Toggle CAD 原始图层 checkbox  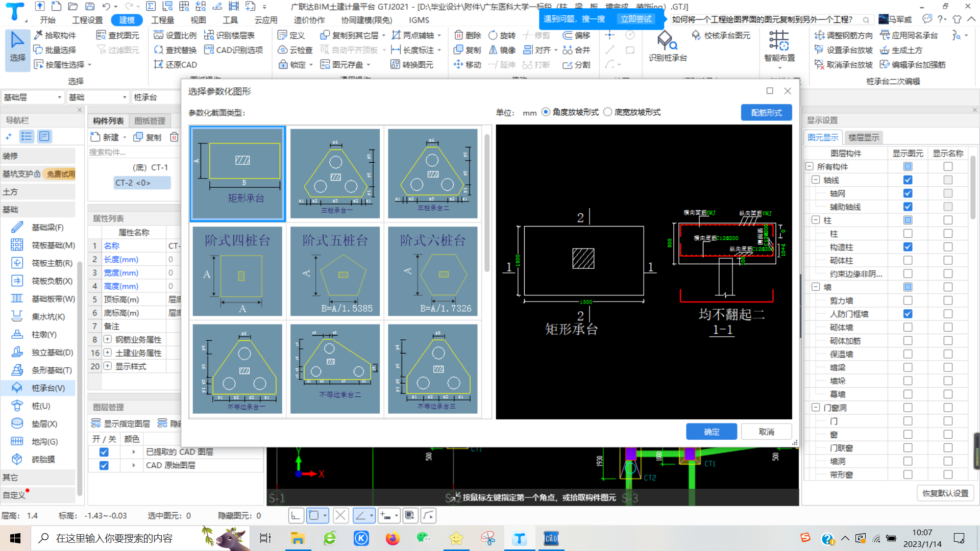point(104,465)
